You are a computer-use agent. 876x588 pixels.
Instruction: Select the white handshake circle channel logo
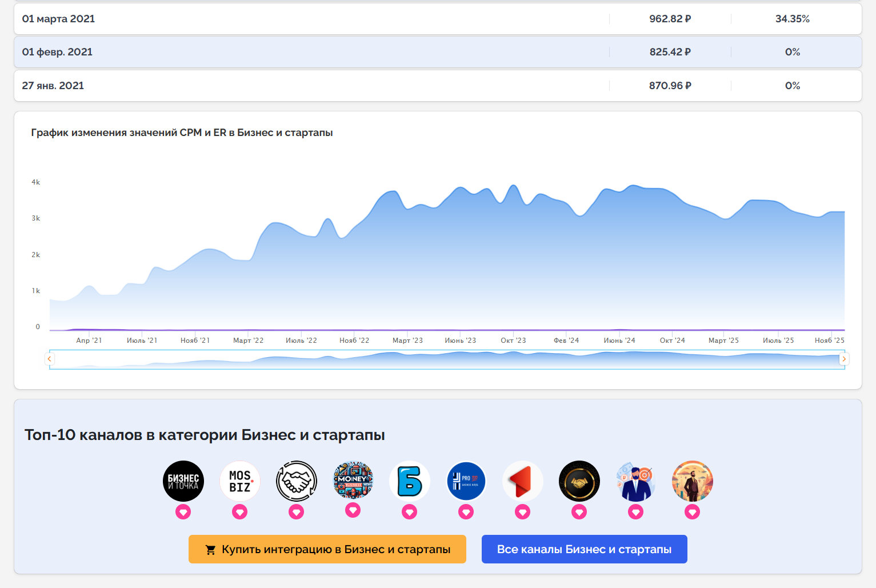pyautogui.click(x=297, y=481)
